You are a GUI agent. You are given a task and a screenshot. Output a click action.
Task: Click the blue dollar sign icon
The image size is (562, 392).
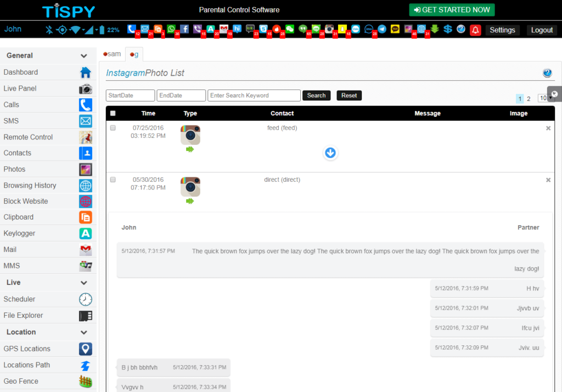448,29
